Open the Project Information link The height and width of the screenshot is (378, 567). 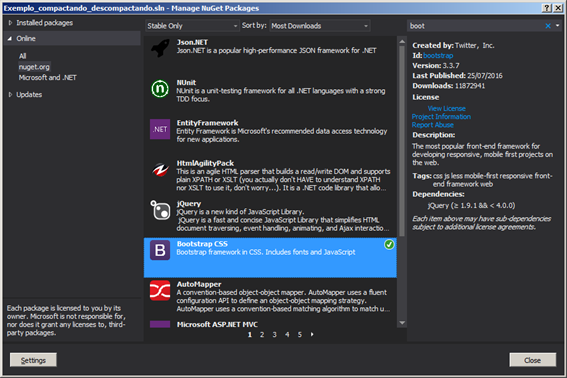pos(441,116)
